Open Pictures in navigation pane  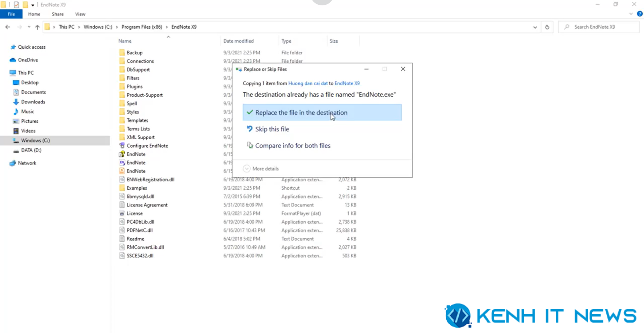point(30,121)
